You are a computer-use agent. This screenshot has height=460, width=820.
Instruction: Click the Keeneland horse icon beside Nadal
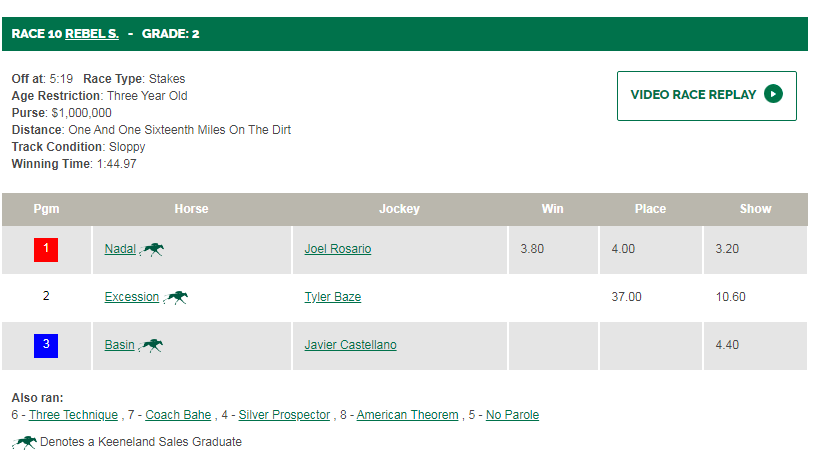pos(152,249)
